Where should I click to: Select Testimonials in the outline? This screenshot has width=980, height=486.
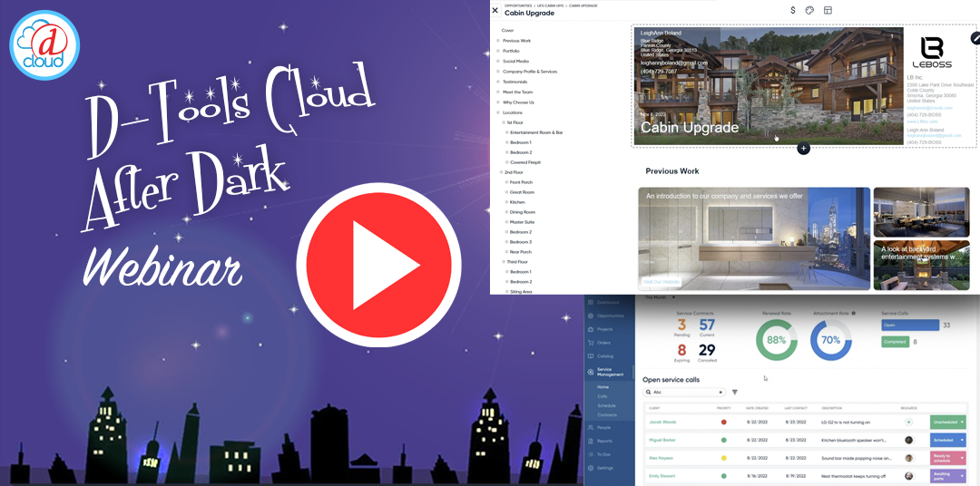tap(515, 82)
